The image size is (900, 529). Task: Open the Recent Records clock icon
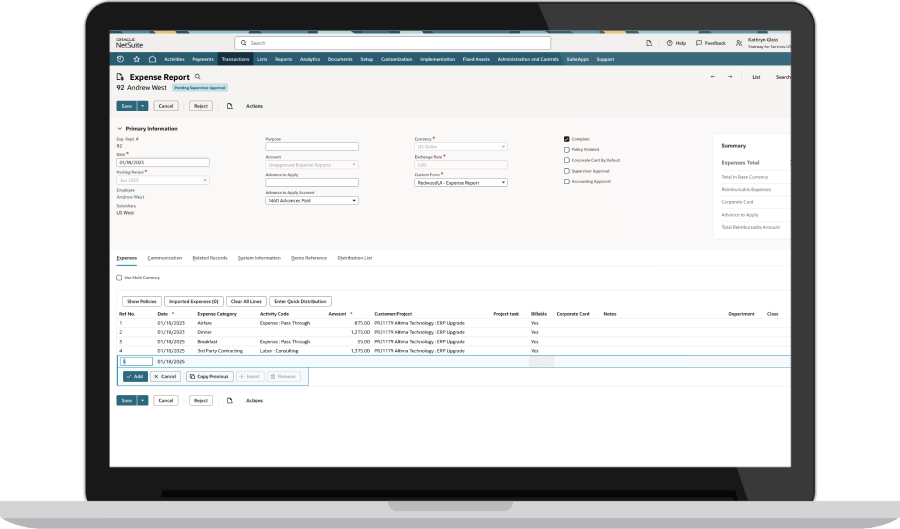(x=120, y=59)
